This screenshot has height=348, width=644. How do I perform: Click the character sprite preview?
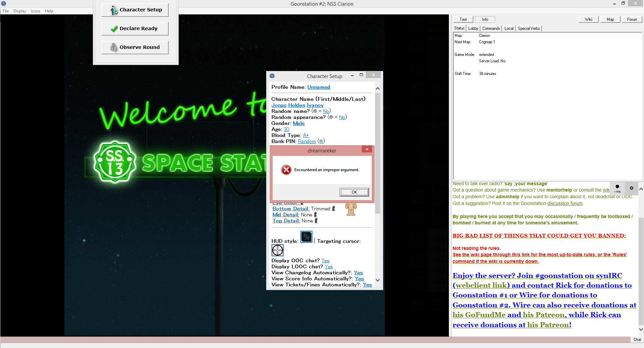[x=351, y=209]
